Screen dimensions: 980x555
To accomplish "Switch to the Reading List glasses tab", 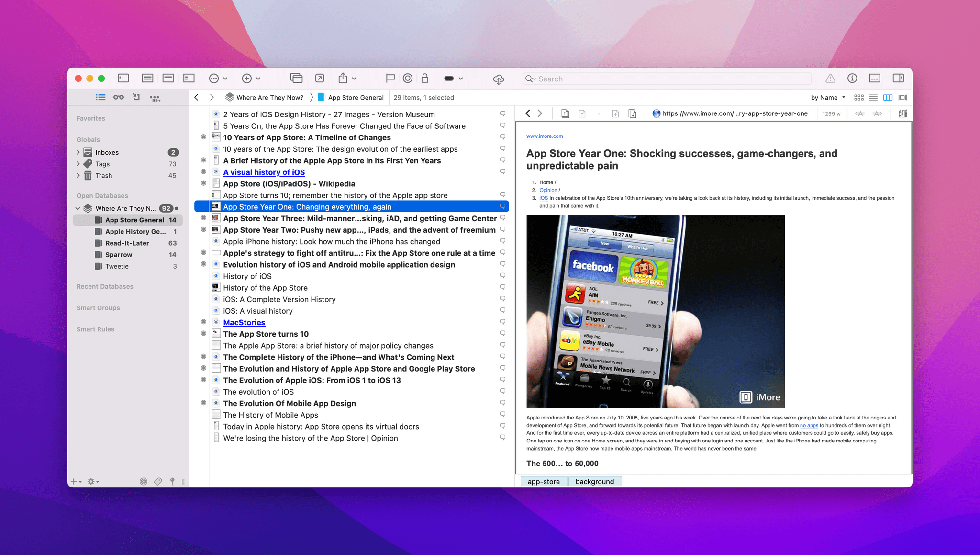I will click(119, 97).
